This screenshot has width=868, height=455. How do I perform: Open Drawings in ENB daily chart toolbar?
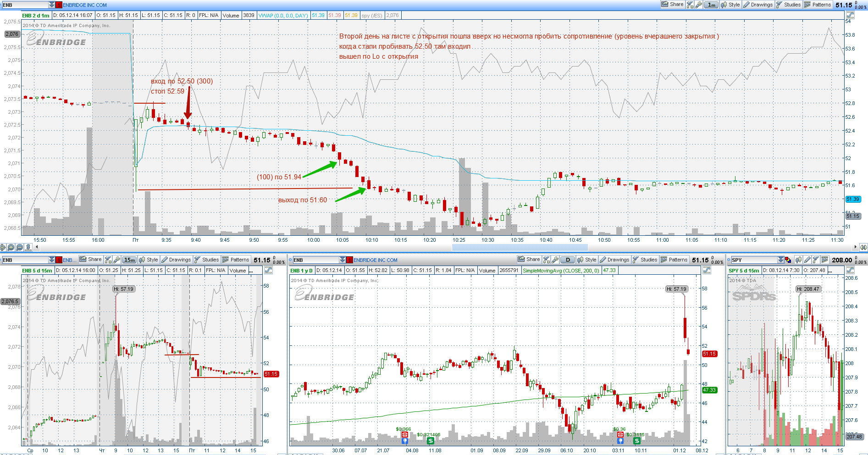click(614, 260)
